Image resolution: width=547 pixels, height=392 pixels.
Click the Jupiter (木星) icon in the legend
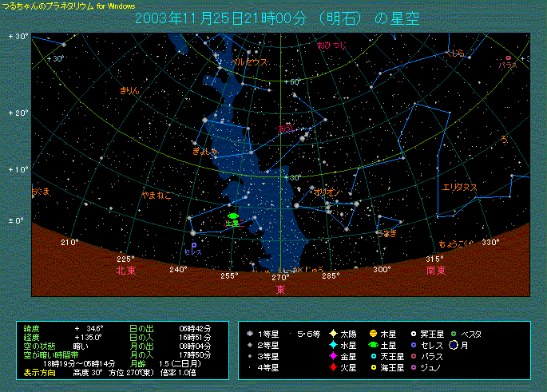(x=373, y=333)
